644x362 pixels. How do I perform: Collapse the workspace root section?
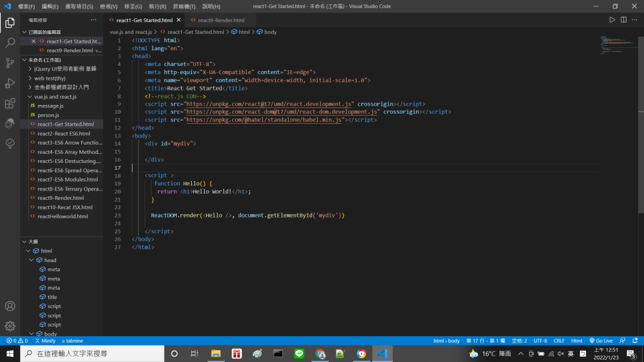pos(25,60)
